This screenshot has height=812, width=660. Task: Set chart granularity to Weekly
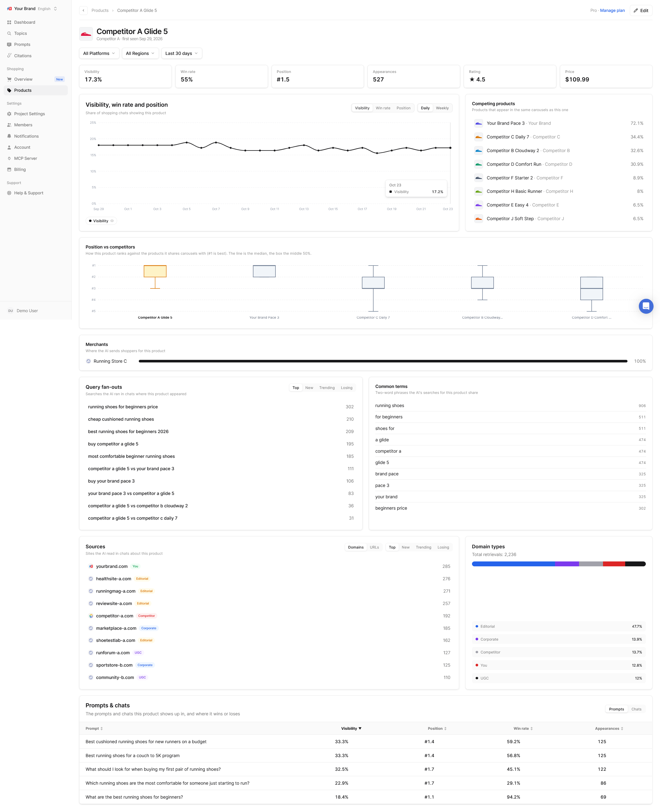click(x=442, y=108)
